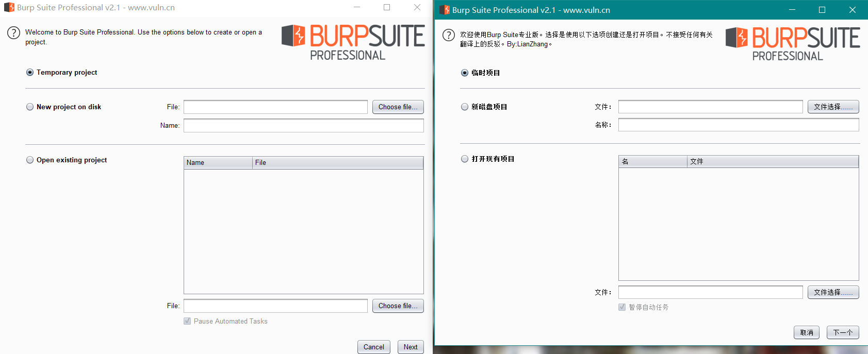Select the 打开现有项目 radio button
The height and width of the screenshot is (354, 868).
[x=465, y=159]
